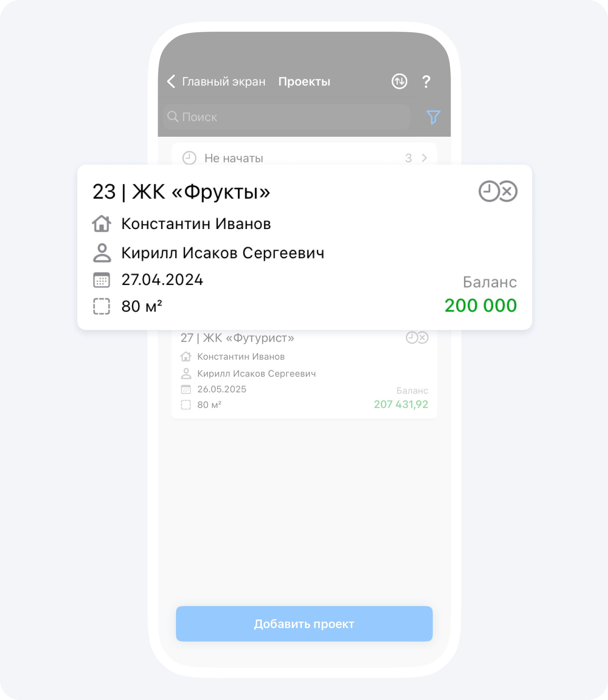Open the filter funnel icon

tap(433, 117)
